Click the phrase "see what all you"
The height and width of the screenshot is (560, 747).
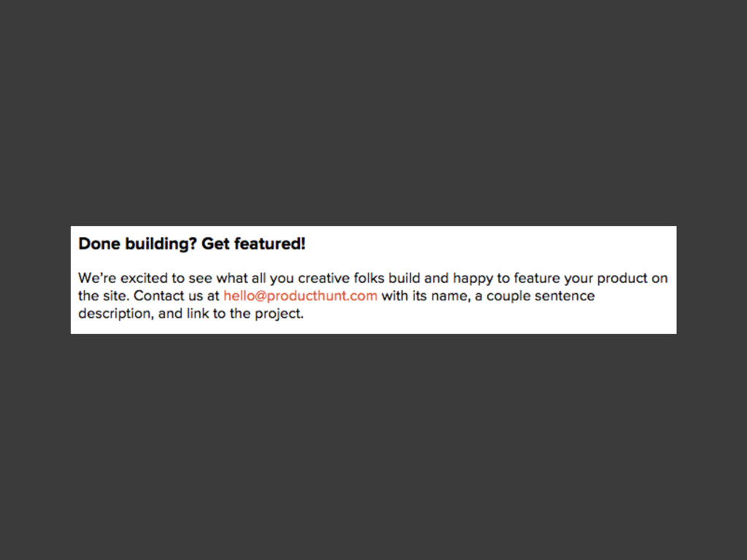coord(241,278)
